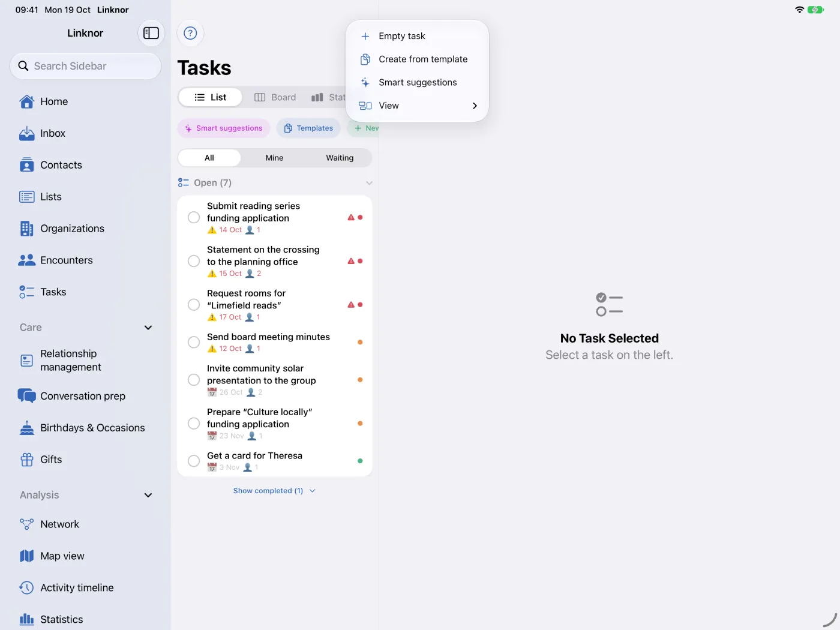Click the Templates chip button
Image resolution: width=840 pixels, height=630 pixels.
[308, 128]
